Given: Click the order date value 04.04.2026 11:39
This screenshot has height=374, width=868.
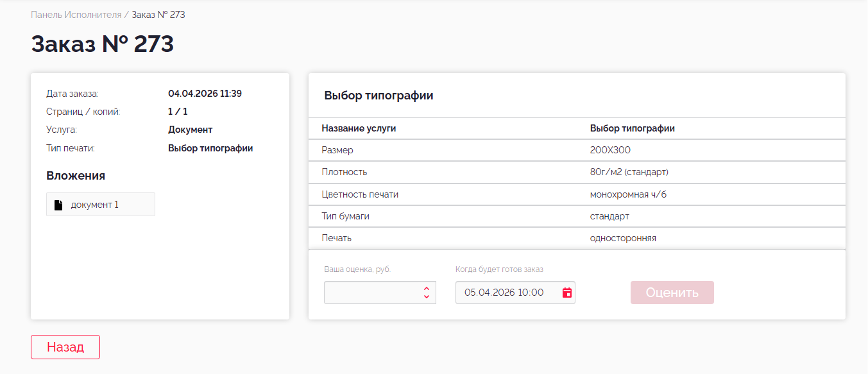Looking at the screenshot, I should point(205,94).
